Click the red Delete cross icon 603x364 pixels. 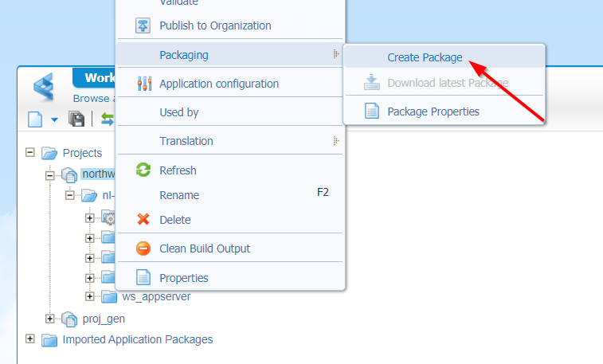[143, 220]
